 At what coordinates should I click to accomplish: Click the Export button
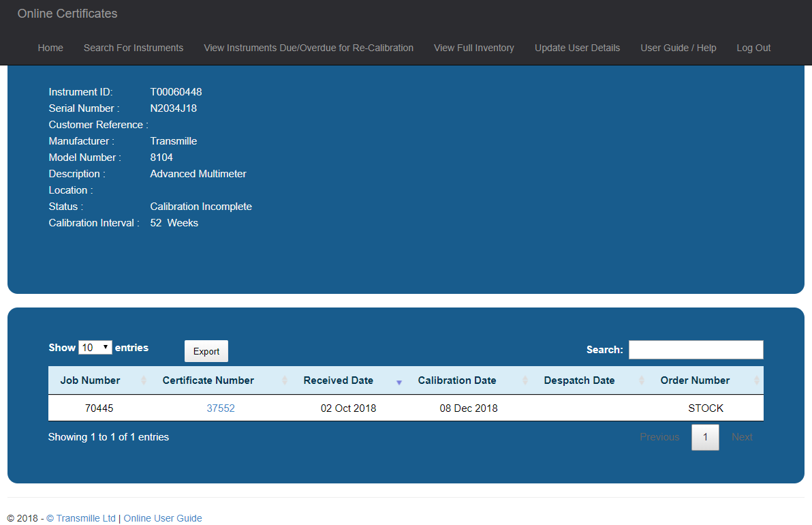[206, 351]
